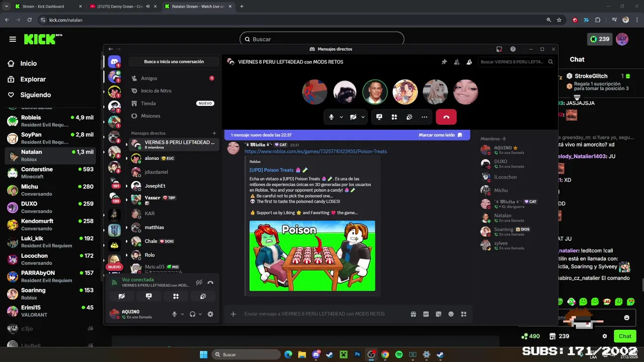Open input device arrow beside mic
Viewport: 644px width, 362px height.
(x=182, y=314)
